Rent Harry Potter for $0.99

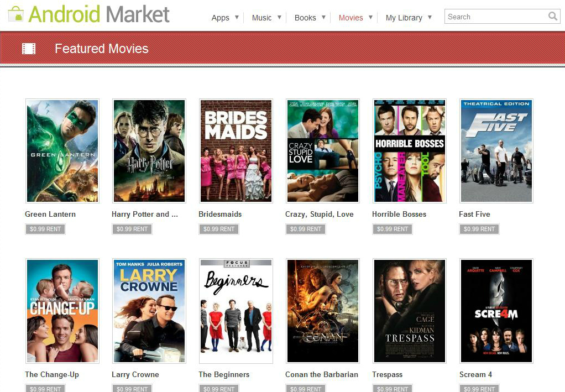click(x=132, y=229)
